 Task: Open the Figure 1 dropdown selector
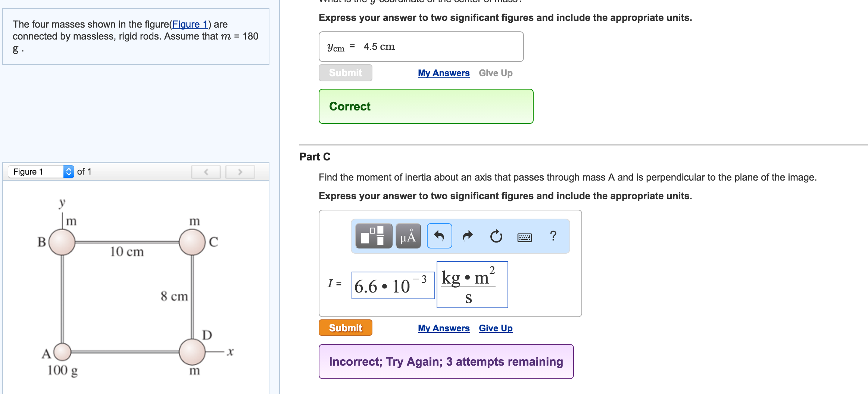coord(41,172)
